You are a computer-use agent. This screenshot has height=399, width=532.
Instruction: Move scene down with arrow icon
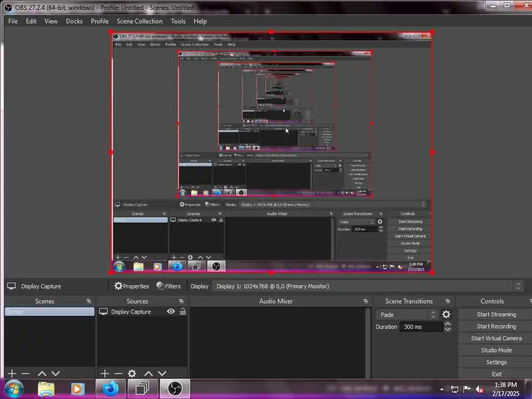(55, 373)
